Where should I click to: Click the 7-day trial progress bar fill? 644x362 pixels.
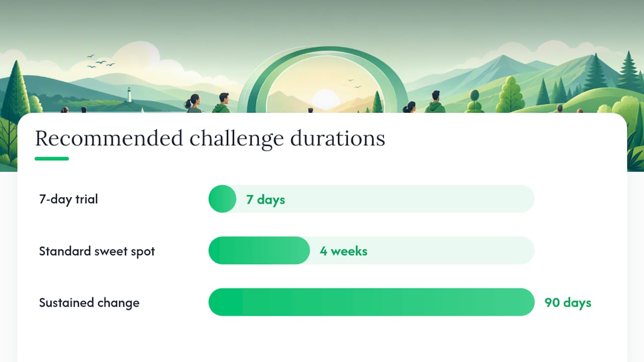coord(222,199)
